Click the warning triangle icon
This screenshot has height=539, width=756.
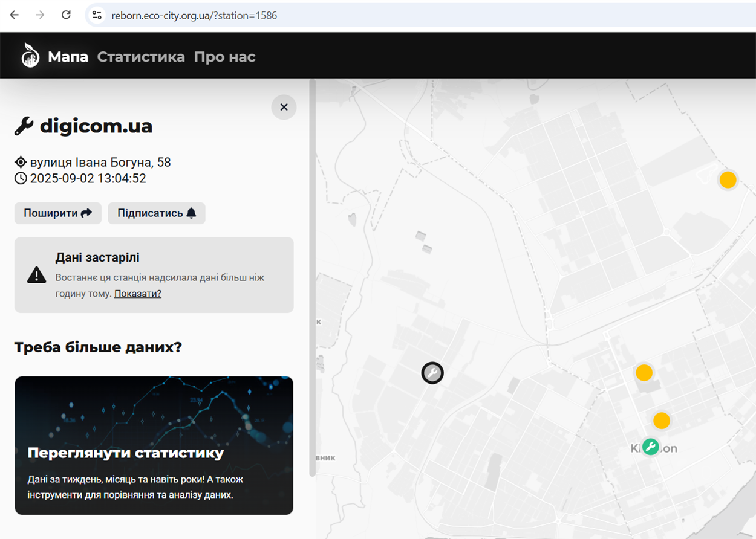point(37,275)
